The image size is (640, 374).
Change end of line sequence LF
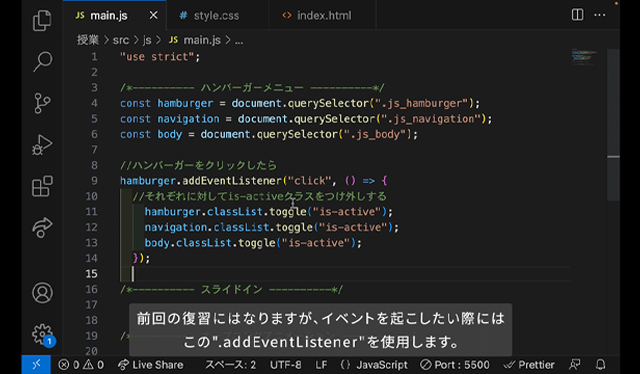[x=321, y=365]
